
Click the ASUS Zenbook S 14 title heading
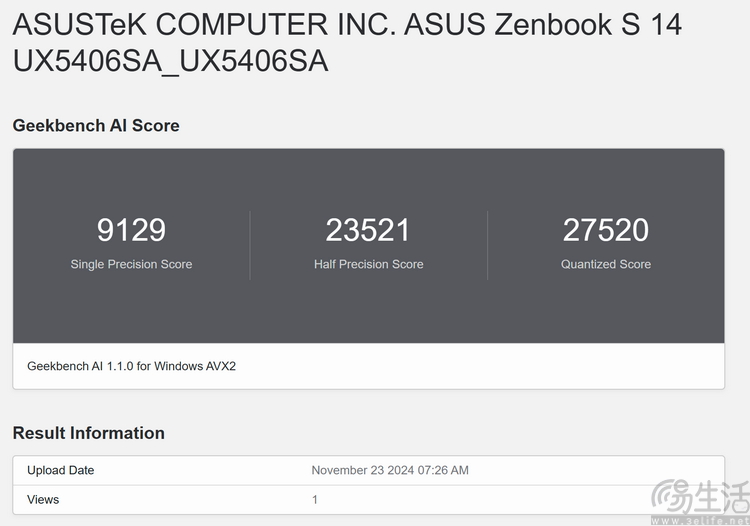tap(347, 43)
